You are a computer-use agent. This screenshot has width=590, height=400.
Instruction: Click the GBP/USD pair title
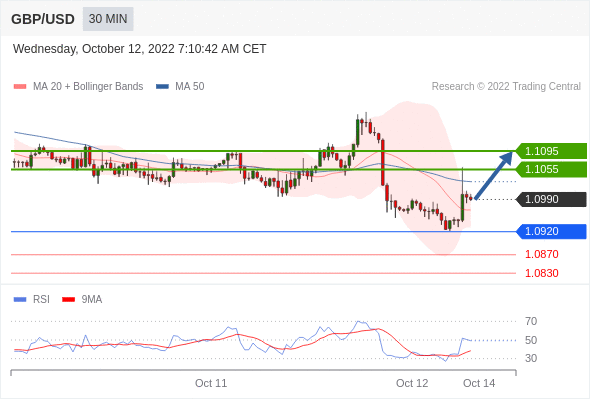click(x=43, y=19)
